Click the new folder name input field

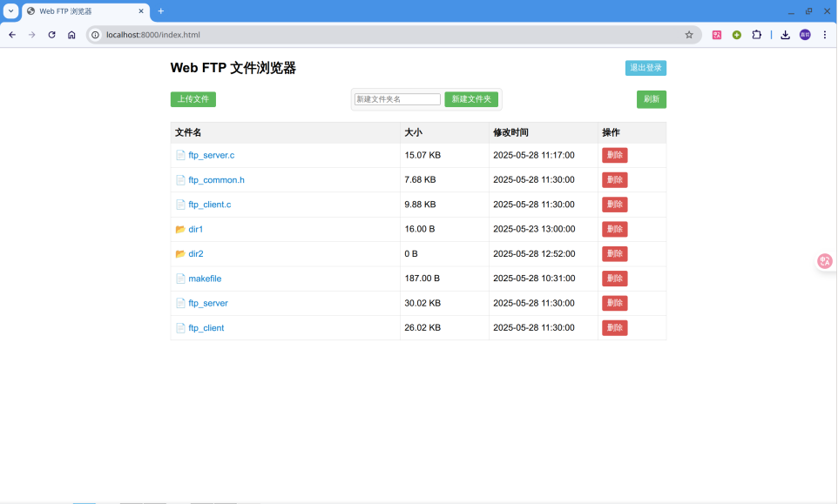pyautogui.click(x=396, y=98)
